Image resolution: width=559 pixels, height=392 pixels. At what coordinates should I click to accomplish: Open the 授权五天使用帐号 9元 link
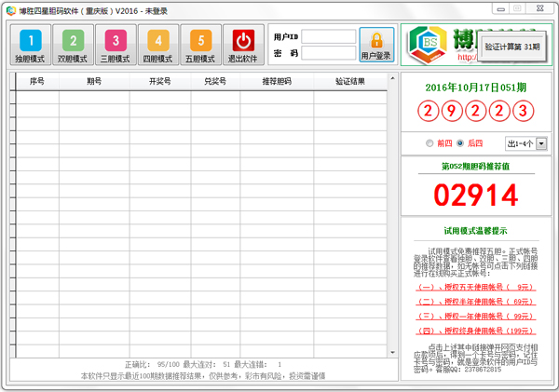(x=475, y=287)
